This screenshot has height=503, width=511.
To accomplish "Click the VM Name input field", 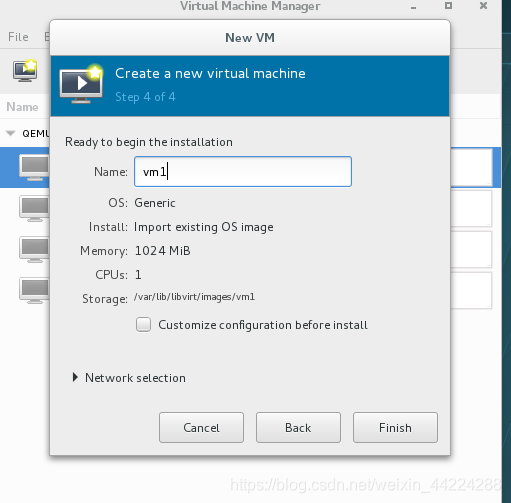I will [243, 171].
